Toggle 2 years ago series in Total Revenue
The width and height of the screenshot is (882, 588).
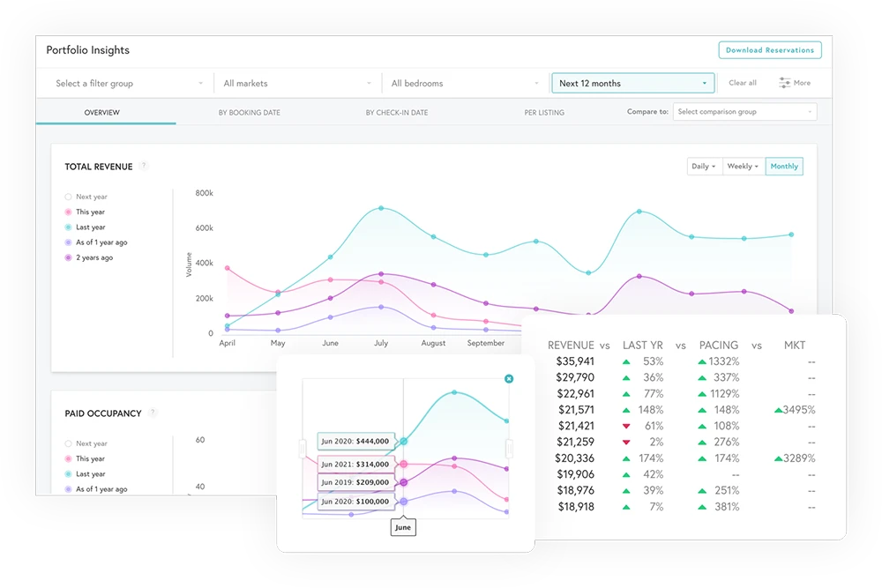tap(89, 257)
